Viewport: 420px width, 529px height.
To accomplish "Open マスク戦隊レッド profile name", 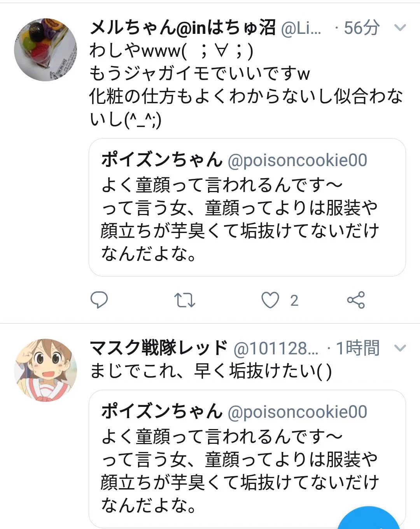I will 159,348.
